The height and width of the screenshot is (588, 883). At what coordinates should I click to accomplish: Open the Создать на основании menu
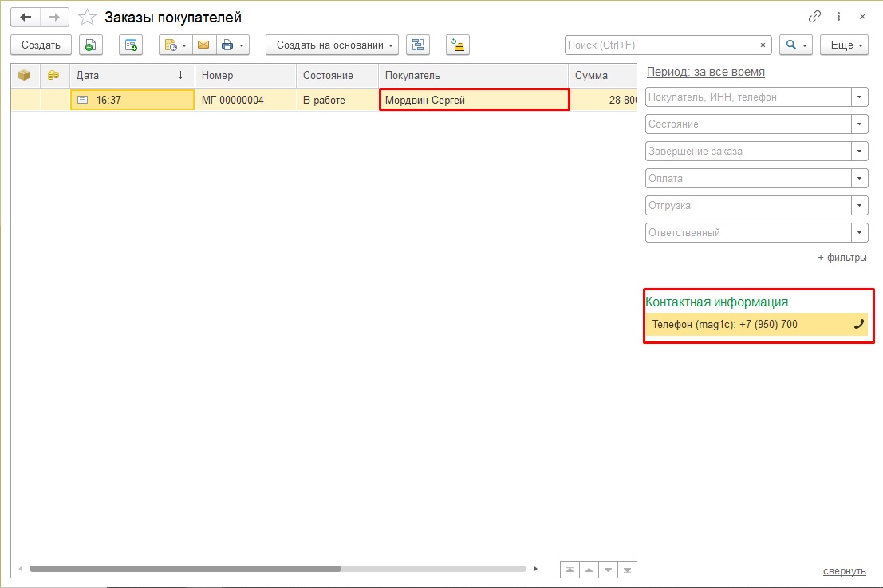click(x=332, y=45)
